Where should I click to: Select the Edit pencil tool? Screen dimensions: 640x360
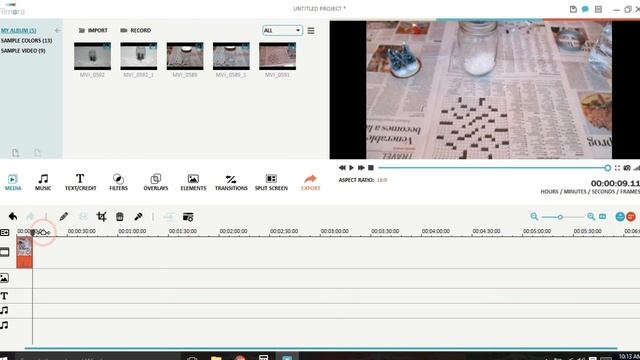(64, 216)
